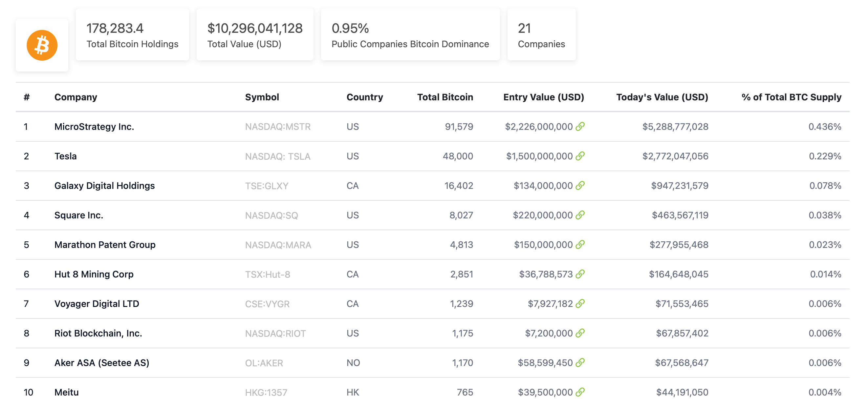Open Square Inc. company name

pos(79,215)
